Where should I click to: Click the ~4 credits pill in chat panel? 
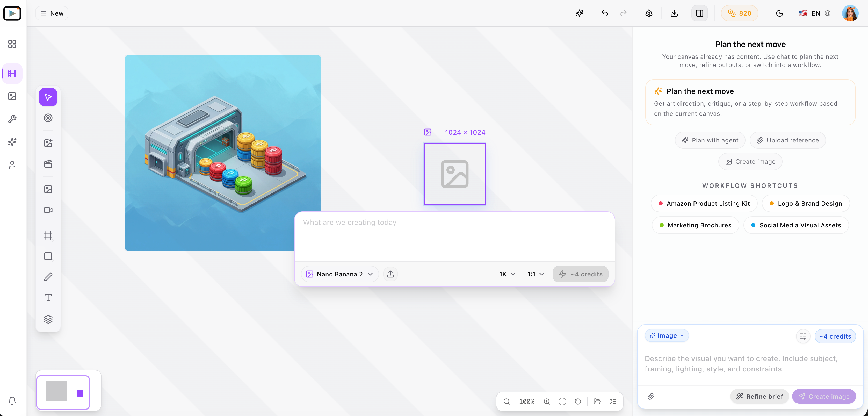point(835,336)
